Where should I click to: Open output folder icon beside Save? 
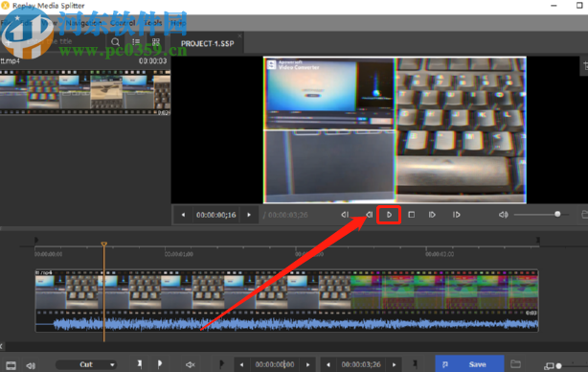pyautogui.click(x=516, y=364)
